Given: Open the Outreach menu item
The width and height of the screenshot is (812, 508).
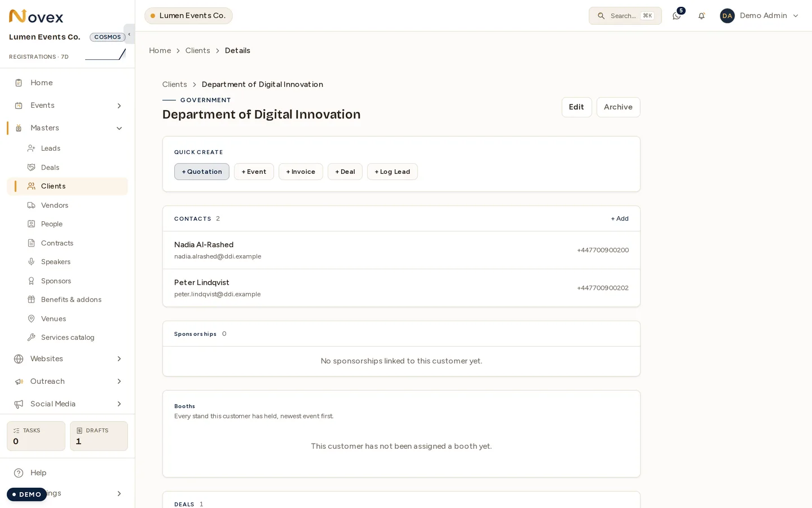Looking at the screenshot, I should (67, 382).
